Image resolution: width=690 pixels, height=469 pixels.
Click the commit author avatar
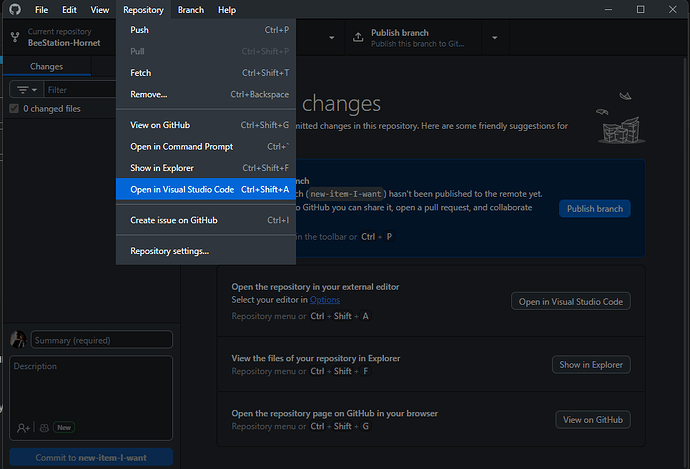[18, 340]
